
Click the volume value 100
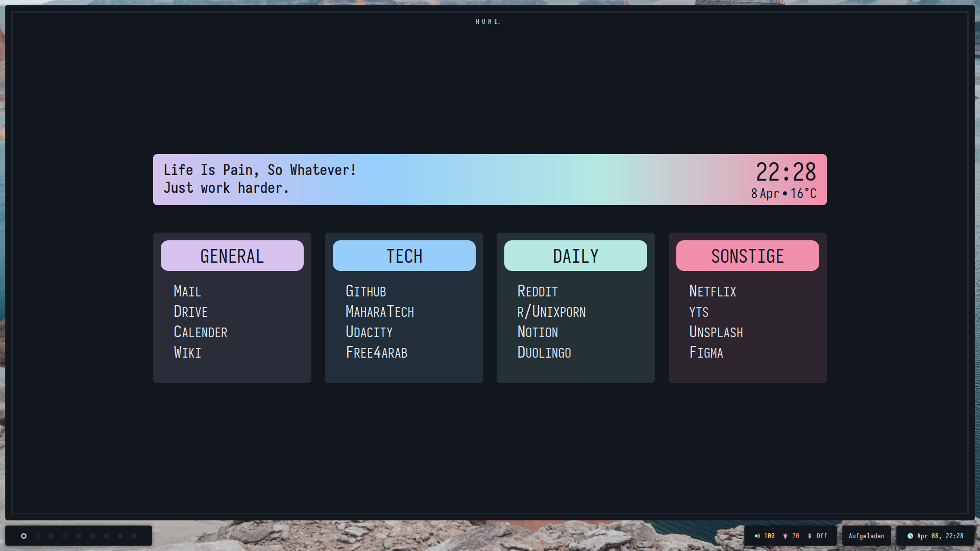[x=769, y=536]
